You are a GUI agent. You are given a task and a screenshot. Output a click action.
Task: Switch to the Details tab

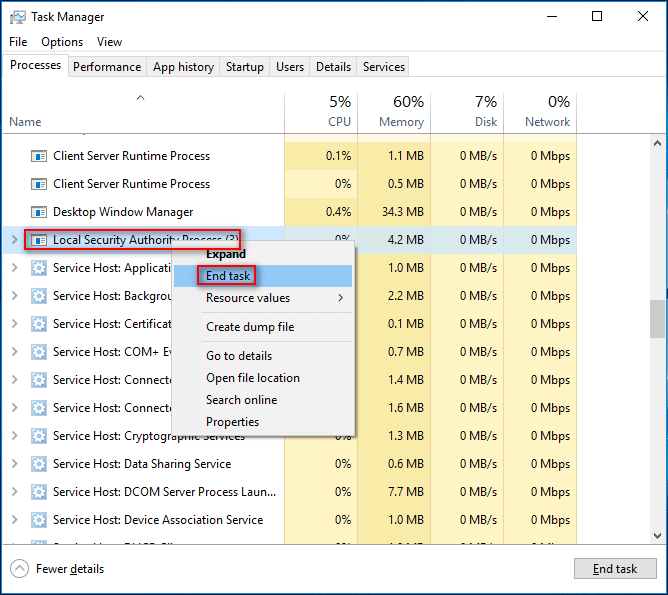tap(333, 67)
